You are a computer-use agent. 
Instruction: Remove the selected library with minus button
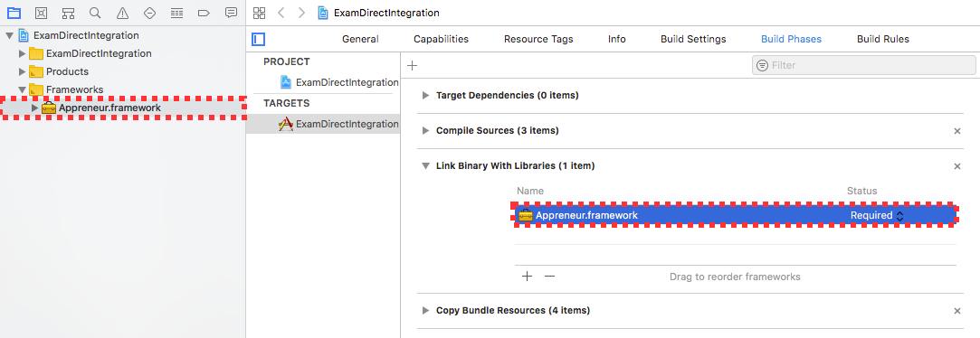click(x=549, y=277)
